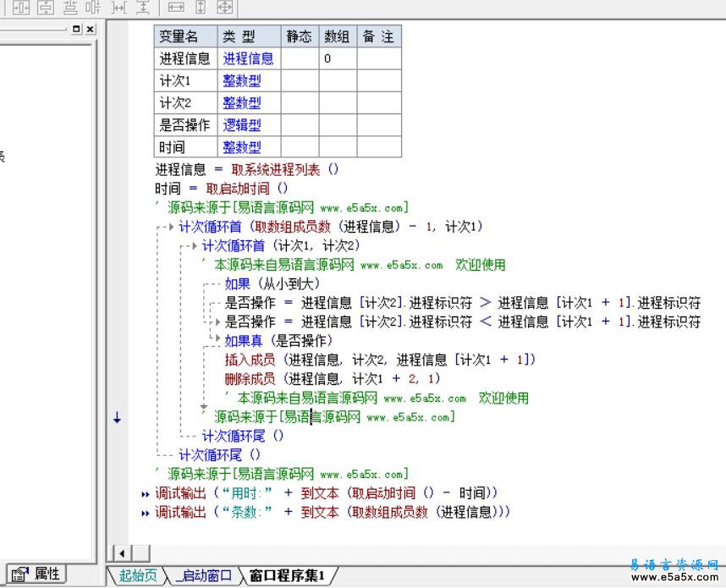Click the 如果真 (是否操作) line

pos(278,341)
